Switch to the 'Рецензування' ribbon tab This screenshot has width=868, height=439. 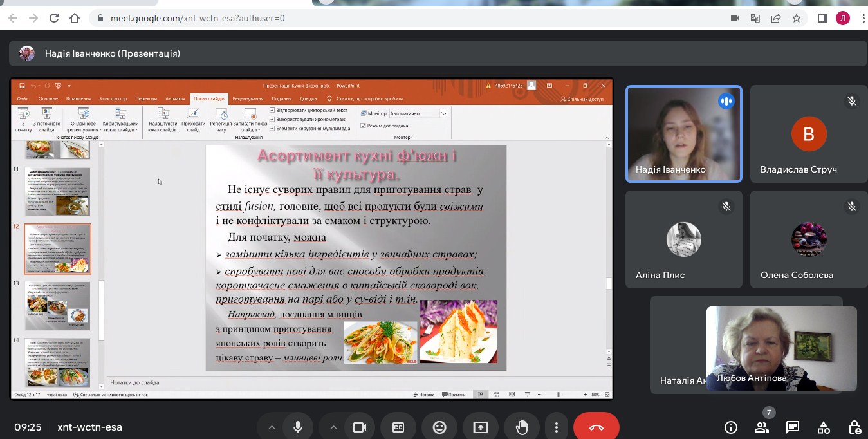[x=248, y=99]
